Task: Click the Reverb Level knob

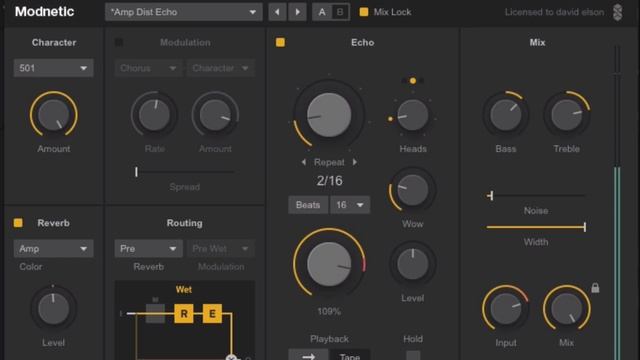Action: coord(53,309)
